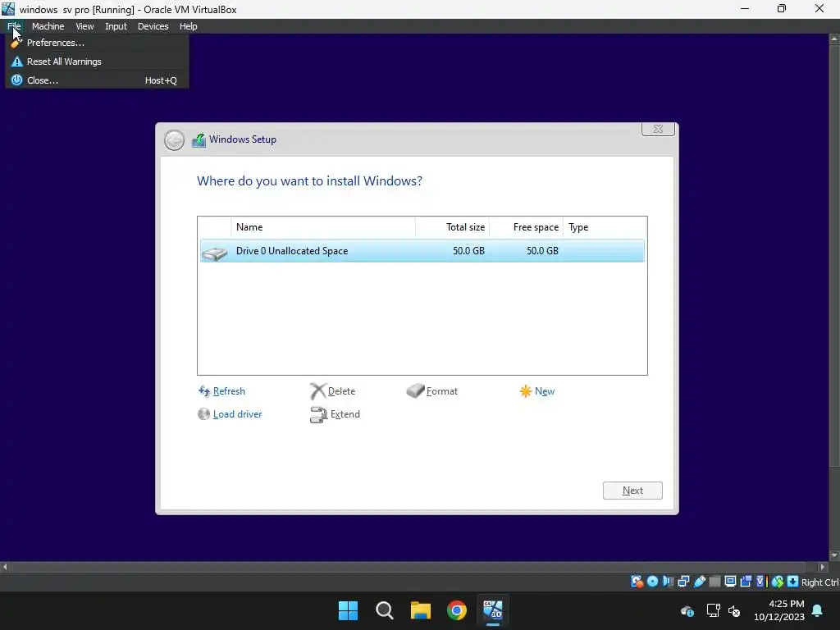The image size is (840, 630).
Task: Click the USB devices status icon
Action: click(x=699, y=582)
